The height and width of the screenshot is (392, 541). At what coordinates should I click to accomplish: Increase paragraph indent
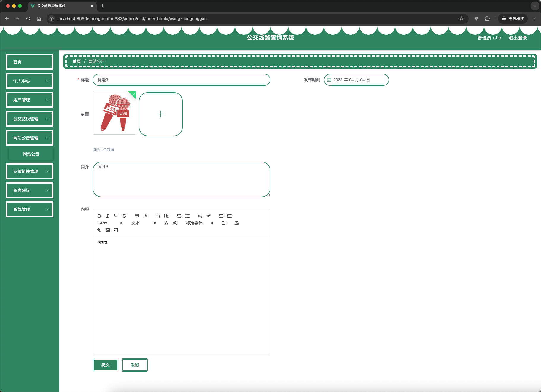click(230, 216)
